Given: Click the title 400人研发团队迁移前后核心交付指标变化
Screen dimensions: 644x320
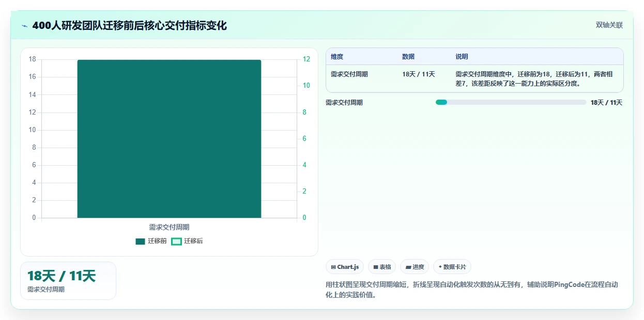Looking at the screenshot, I should [x=129, y=26].
